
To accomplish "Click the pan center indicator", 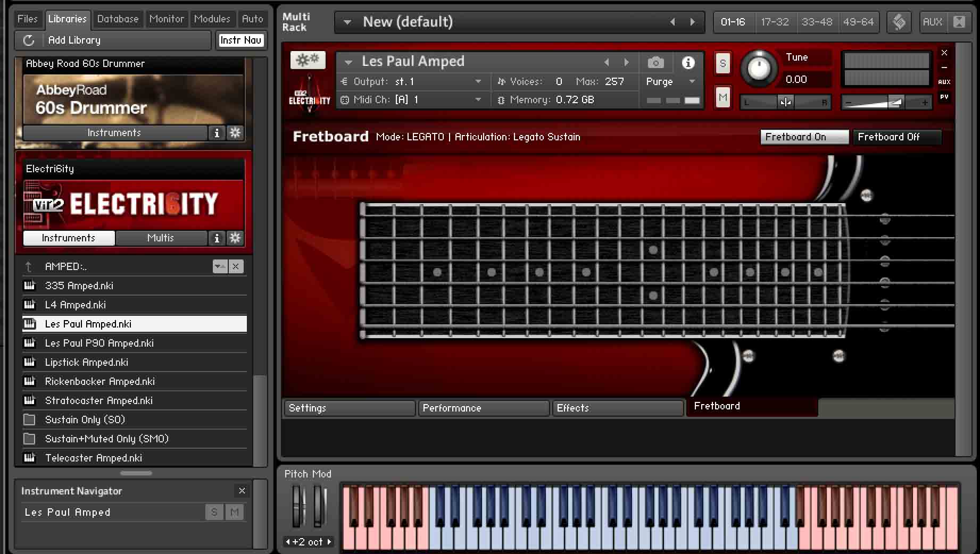I will pos(785,102).
